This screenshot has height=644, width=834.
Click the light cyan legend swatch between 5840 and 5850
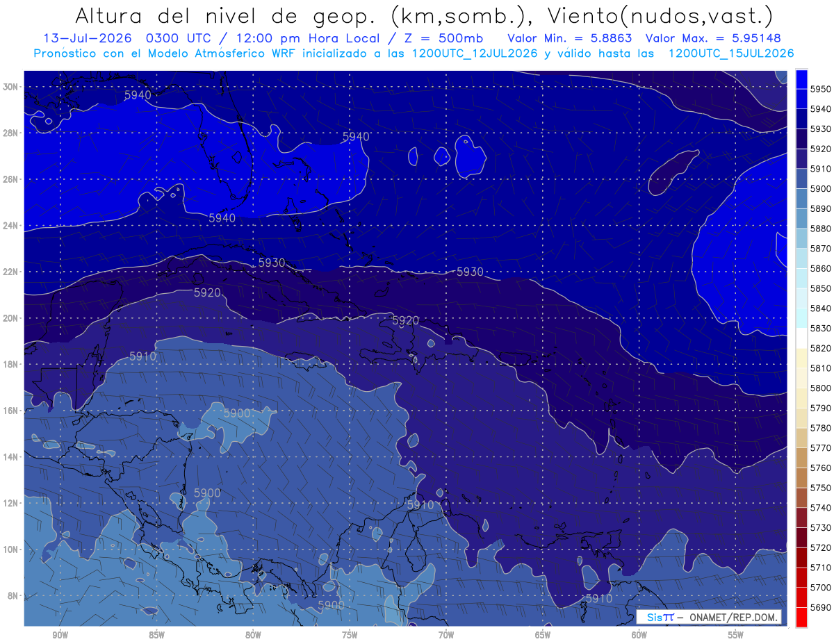(x=801, y=298)
